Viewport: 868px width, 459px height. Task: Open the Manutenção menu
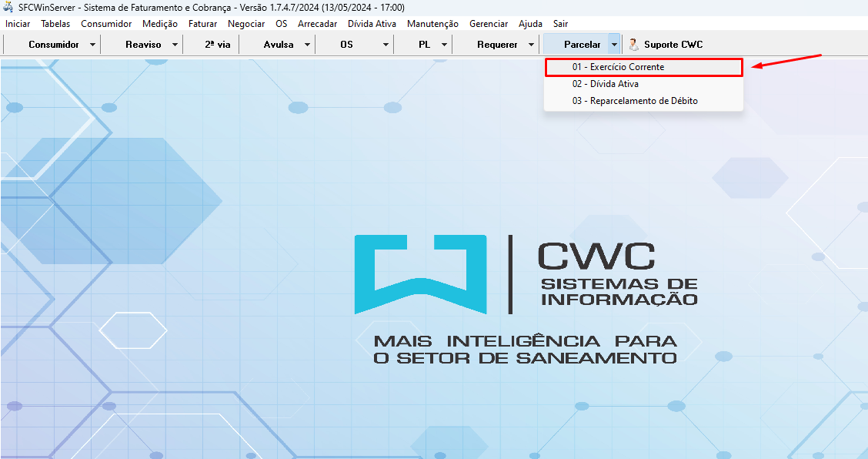[x=432, y=24]
